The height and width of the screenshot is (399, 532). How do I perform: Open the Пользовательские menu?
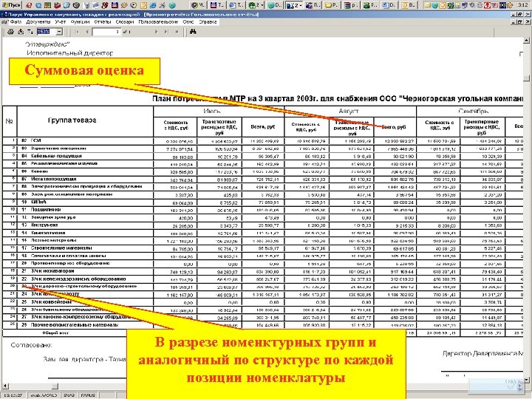coord(158,21)
